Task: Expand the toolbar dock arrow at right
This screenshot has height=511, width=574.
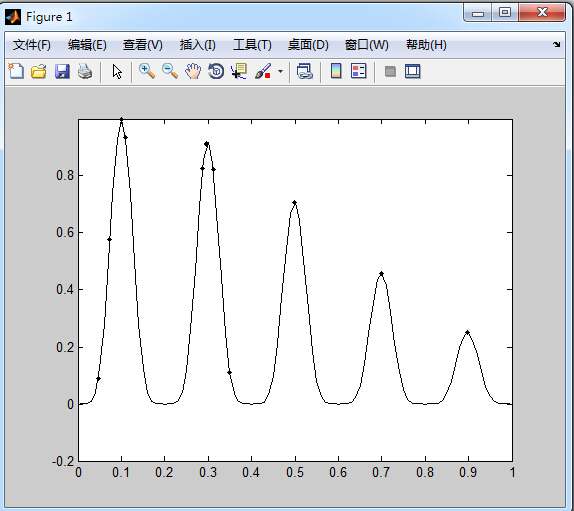Action: coord(556,44)
